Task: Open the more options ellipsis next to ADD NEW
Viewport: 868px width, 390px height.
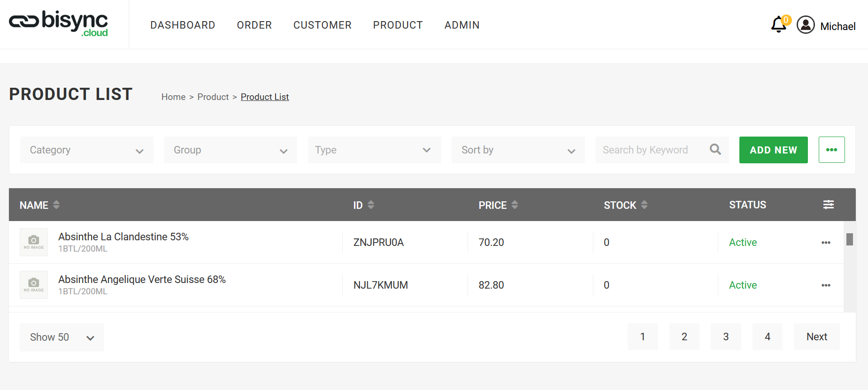Action: pos(831,149)
